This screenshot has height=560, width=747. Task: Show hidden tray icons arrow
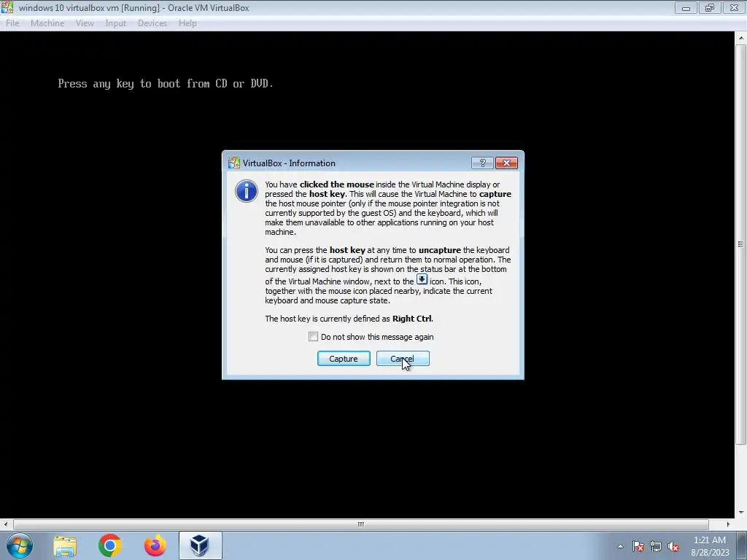point(620,546)
